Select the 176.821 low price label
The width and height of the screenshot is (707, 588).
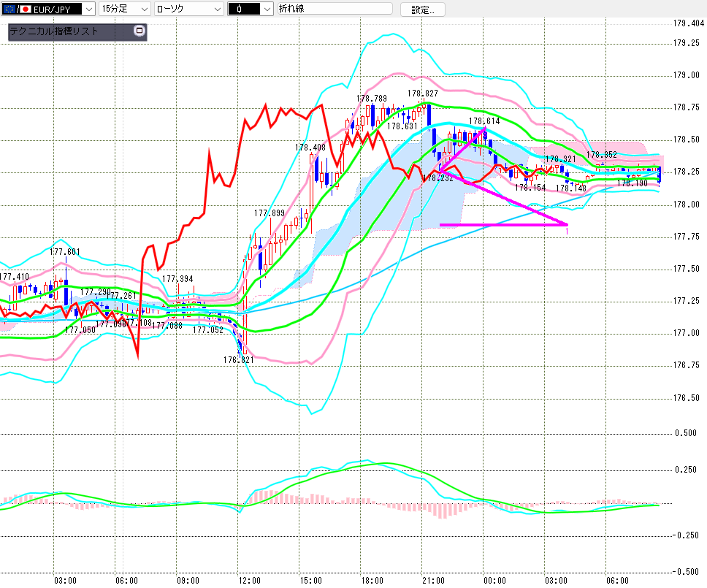pyautogui.click(x=238, y=359)
